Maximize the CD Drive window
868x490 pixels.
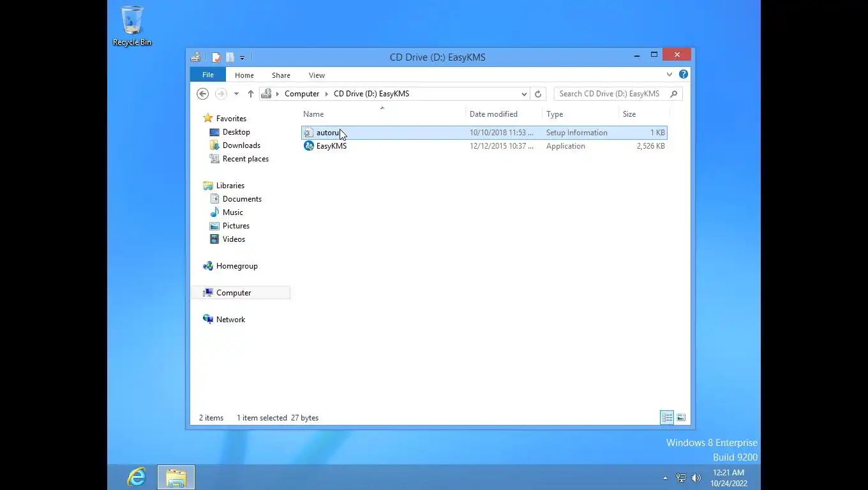(654, 56)
